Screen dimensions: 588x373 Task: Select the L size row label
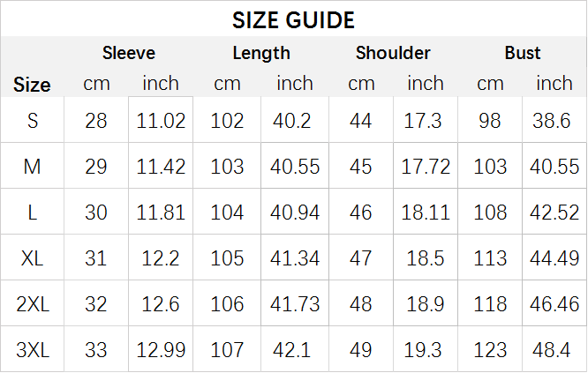(33, 213)
